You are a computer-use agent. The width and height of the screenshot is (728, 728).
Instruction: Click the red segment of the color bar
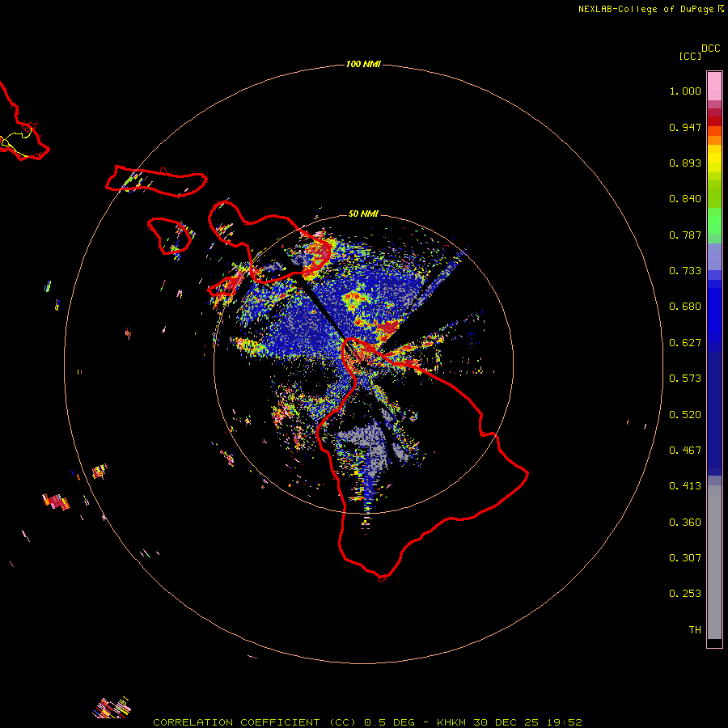tap(714, 121)
